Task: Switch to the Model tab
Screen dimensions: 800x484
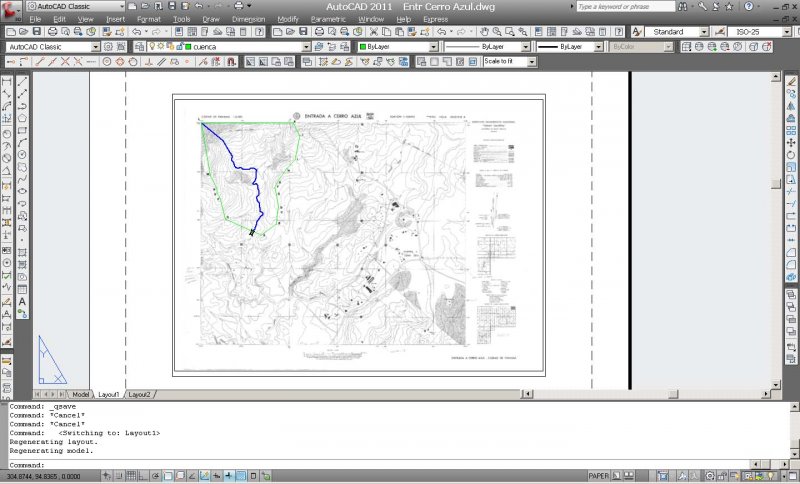Action: [x=81, y=395]
